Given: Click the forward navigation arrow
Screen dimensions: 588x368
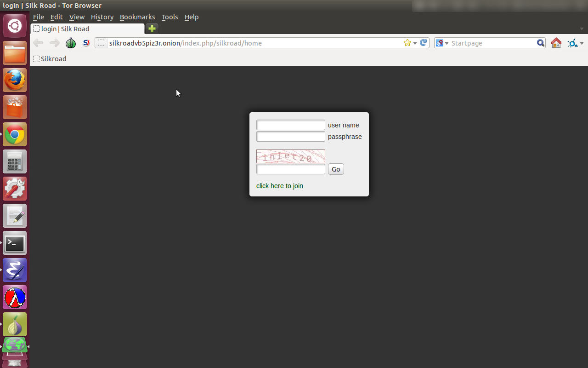Looking at the screenshot, I should tap(54, 43).
